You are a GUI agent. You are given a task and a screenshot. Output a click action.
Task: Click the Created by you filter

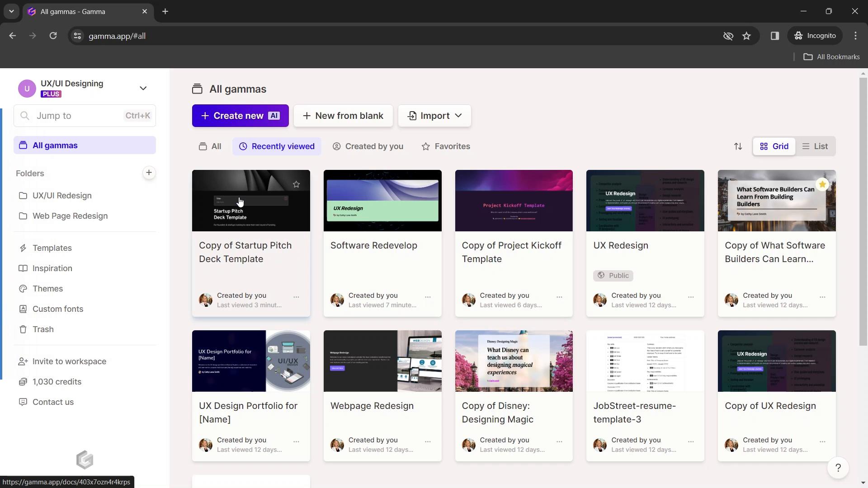coord(368,146)
